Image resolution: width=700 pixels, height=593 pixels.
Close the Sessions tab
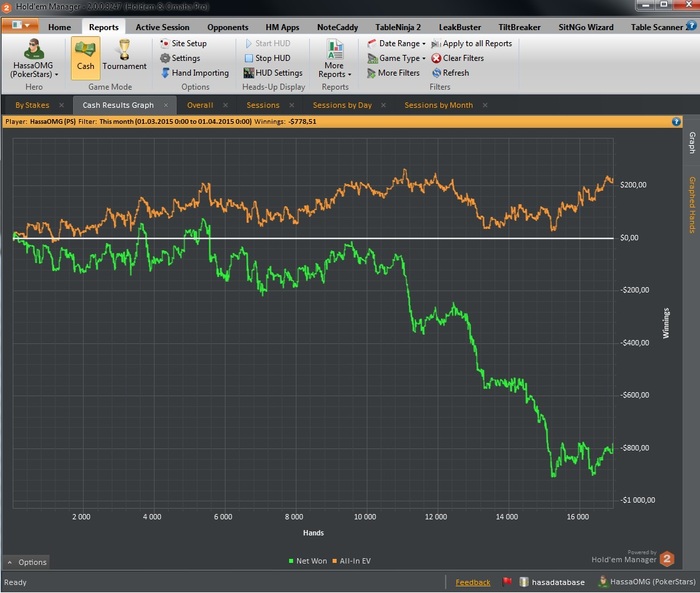292,105
